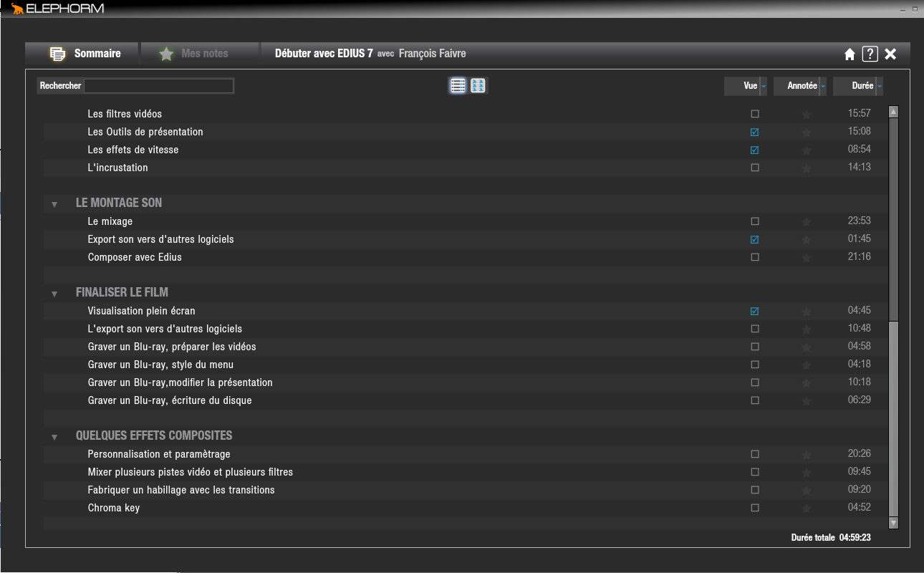The image size is (924, 573).
Task: Mark Chroma key as viewed
Action: [754, 508]
